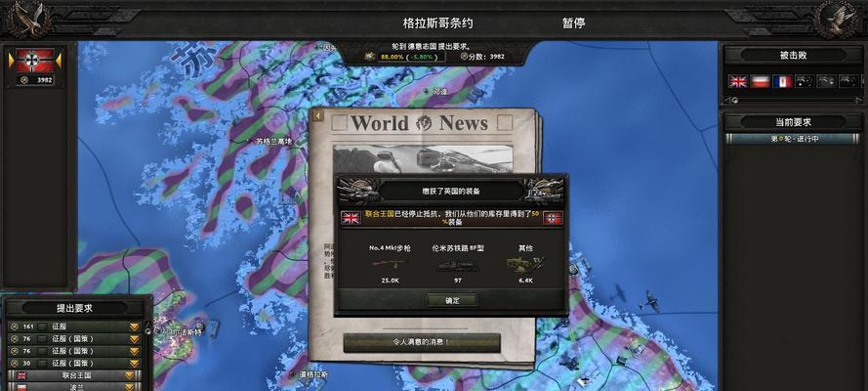Select fourth dark flag in 被击败 list
This screenshot has height=391, width=868.
coord(805,81)
